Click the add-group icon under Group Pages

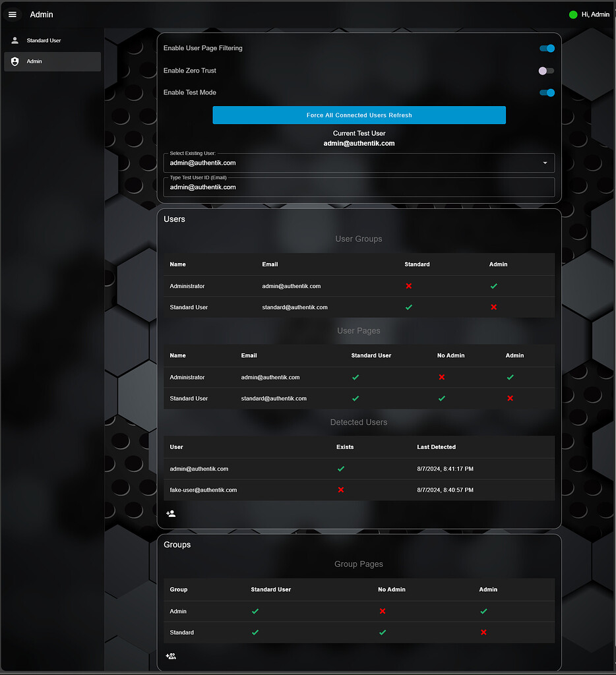point(171,656)
